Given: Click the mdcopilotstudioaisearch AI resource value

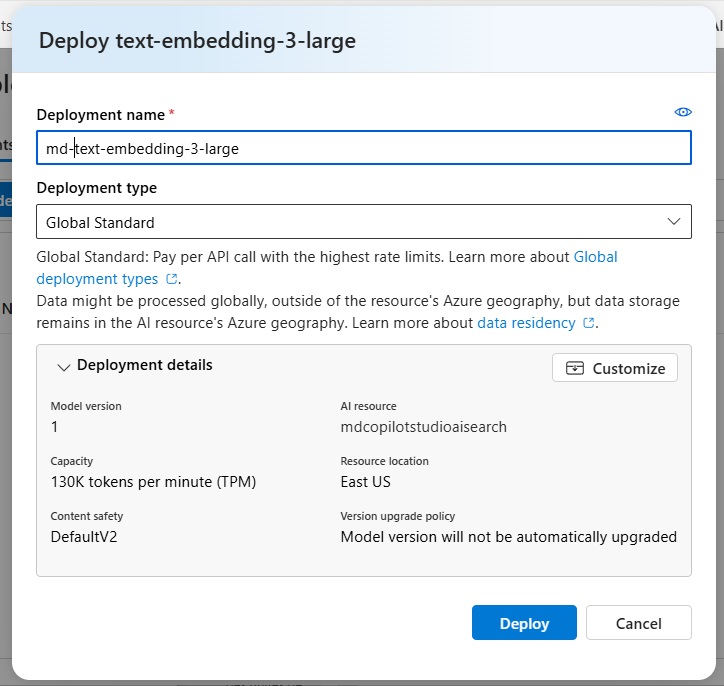Looking at the screenshot, I should 423,427.
